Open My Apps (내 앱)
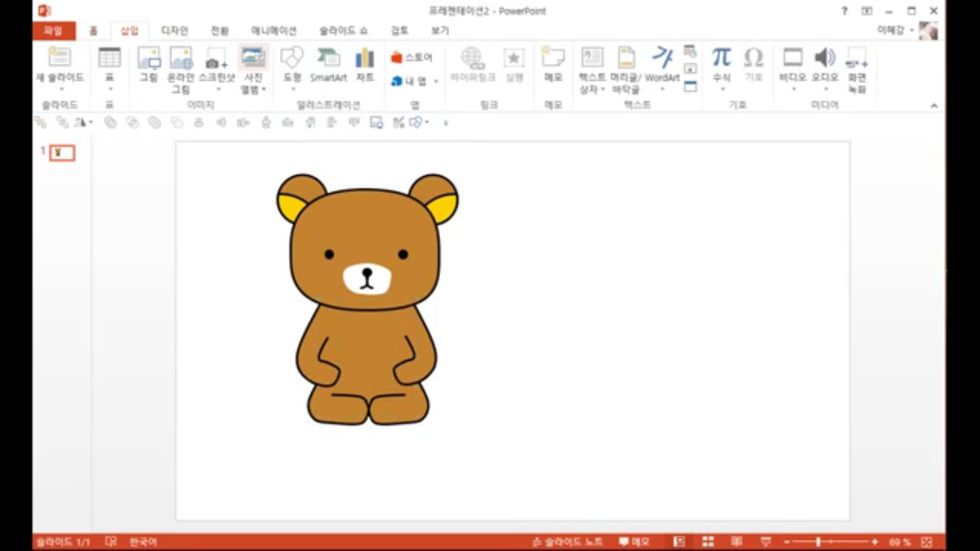980x551 pixels. 409,80
